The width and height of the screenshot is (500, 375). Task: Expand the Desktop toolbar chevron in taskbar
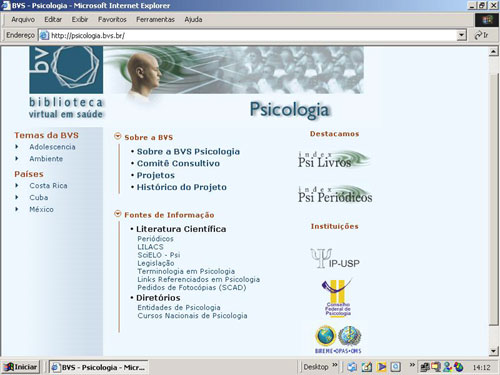(x=335, y=365)
